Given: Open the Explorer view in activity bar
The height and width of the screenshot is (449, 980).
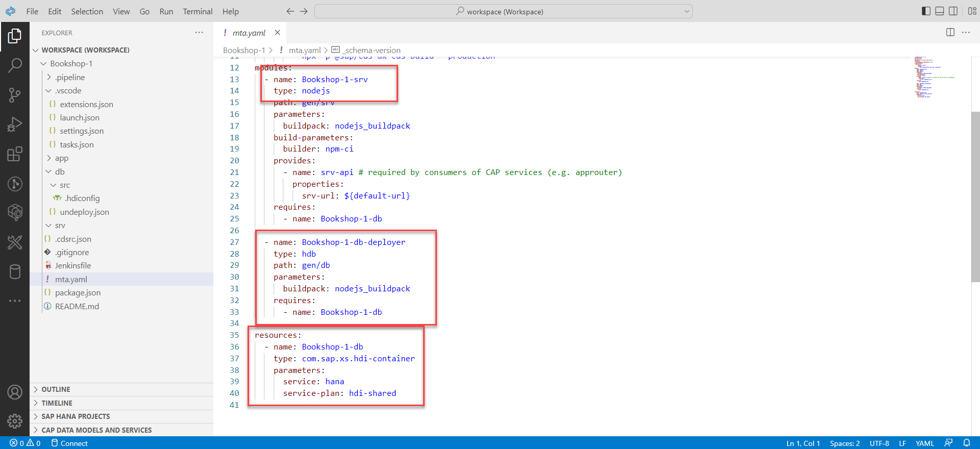Looking at the screenshot, I should pyautogui.click(x=15, y=36).
